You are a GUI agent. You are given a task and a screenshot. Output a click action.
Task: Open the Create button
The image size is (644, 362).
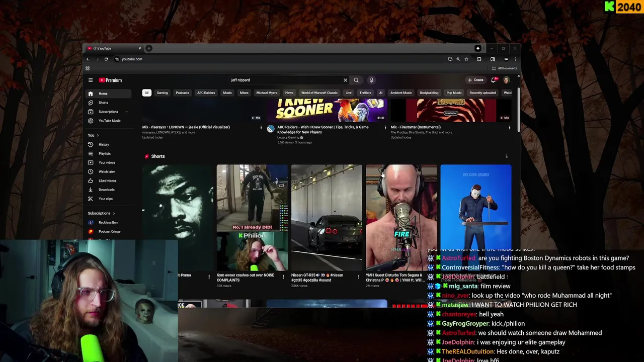[x=475, y=80]
